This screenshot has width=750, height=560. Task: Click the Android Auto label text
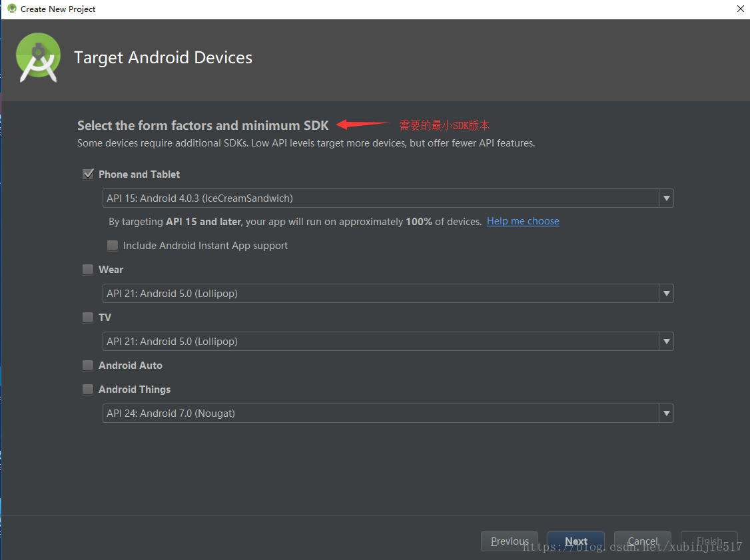click(131, 366)
